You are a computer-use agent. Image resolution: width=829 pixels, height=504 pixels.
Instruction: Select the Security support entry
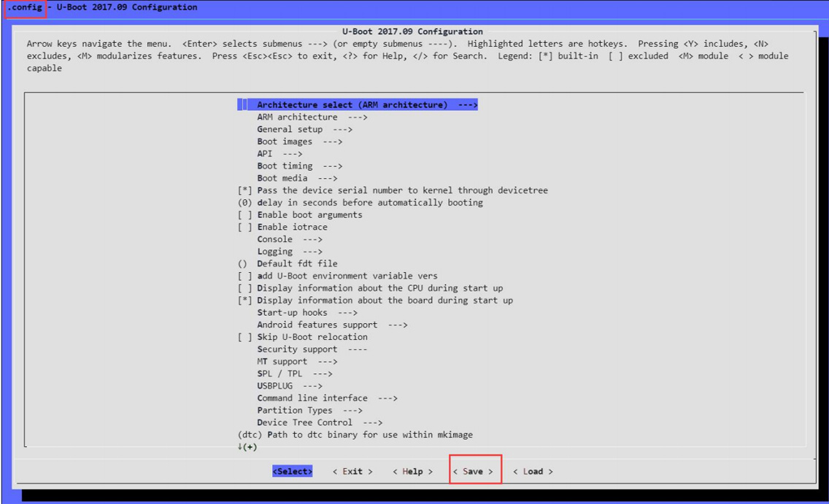pyautogui.click(x=312, y=349)
